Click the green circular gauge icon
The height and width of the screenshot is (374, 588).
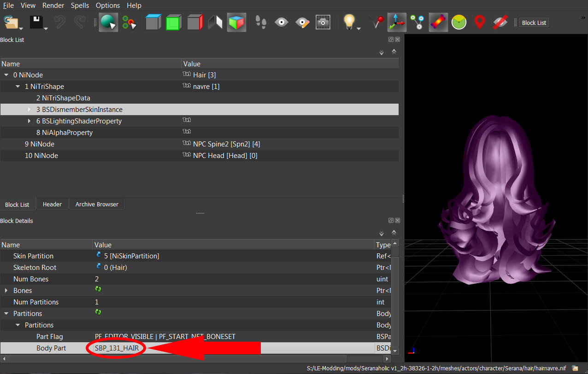click(459, 22)
